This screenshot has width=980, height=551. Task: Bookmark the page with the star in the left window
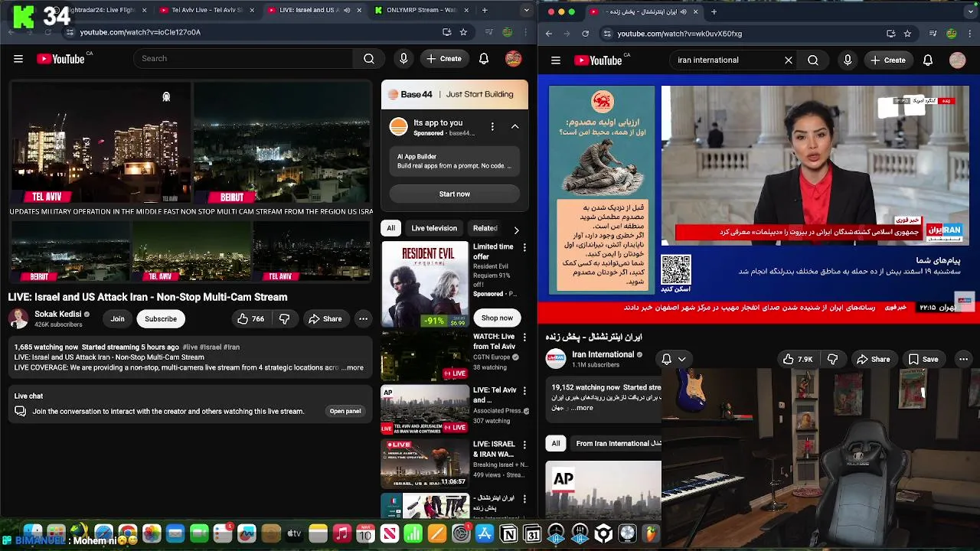coord(463,32)
